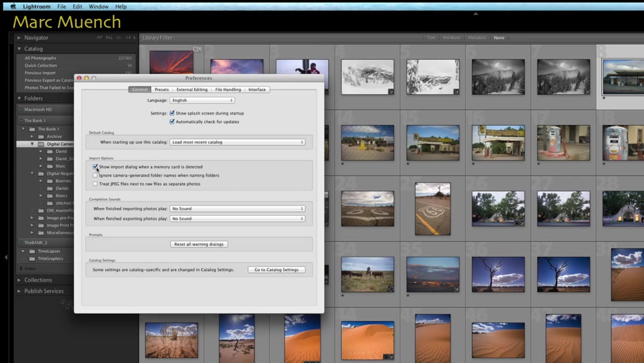Select the Route 66 road shield thumbnail
The image size is (644, 363).
[433, 208]
